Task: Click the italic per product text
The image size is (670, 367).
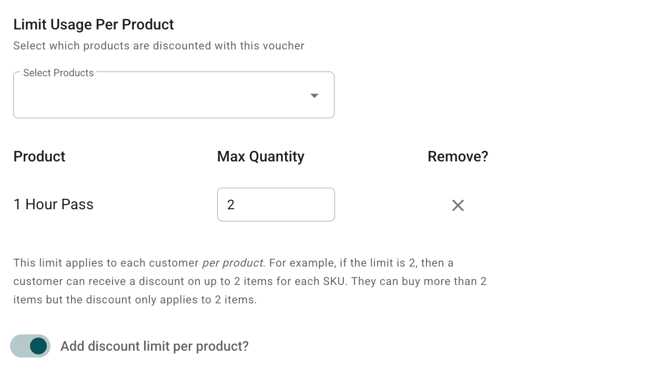Action: point(232,263)
